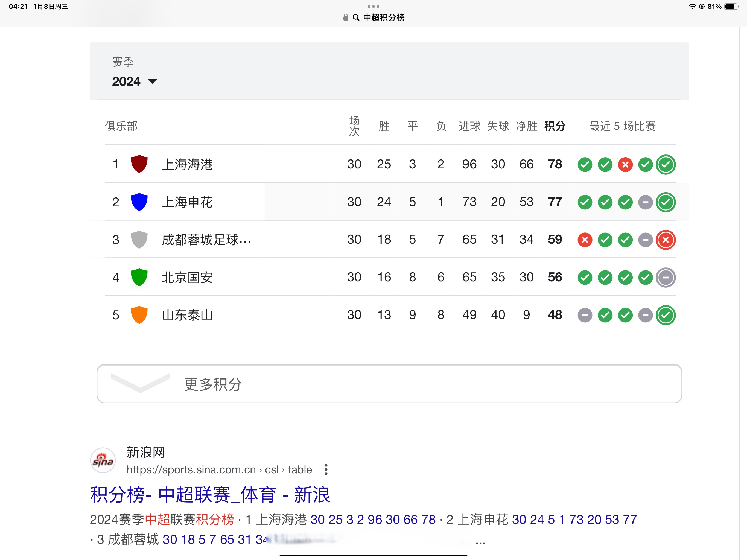
Task: Open 上海申花's first win match icon
Action: (x=585, y=202)
